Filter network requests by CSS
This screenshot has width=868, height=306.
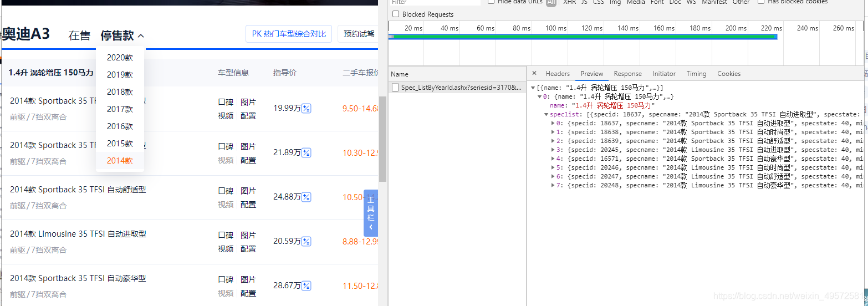click(599, 2)
